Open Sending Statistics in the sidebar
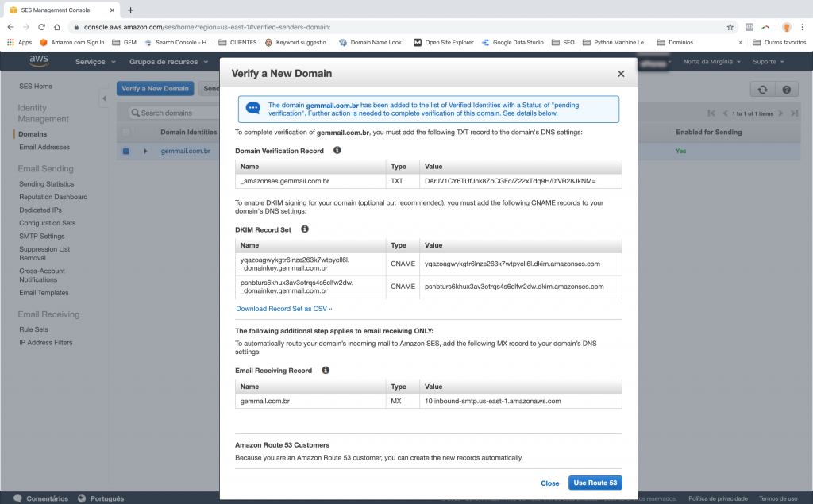Image resolution: width=813 pixels, height=504 pixels. coord(46,184)
